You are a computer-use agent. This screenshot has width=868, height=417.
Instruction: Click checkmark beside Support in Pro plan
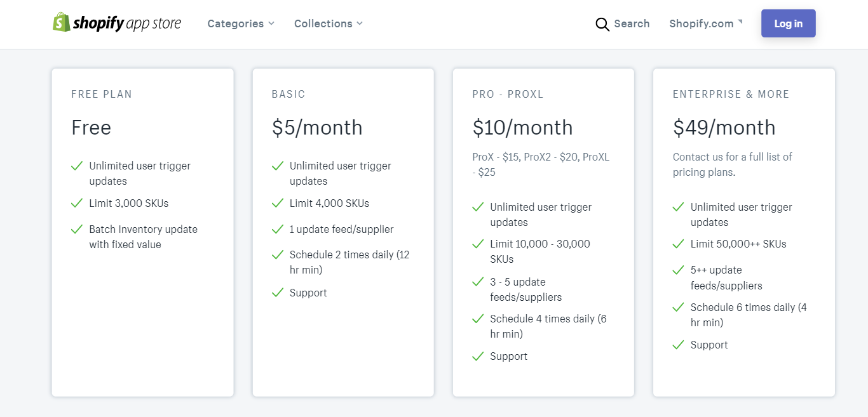pyautogui.click(x=478, y=356)
